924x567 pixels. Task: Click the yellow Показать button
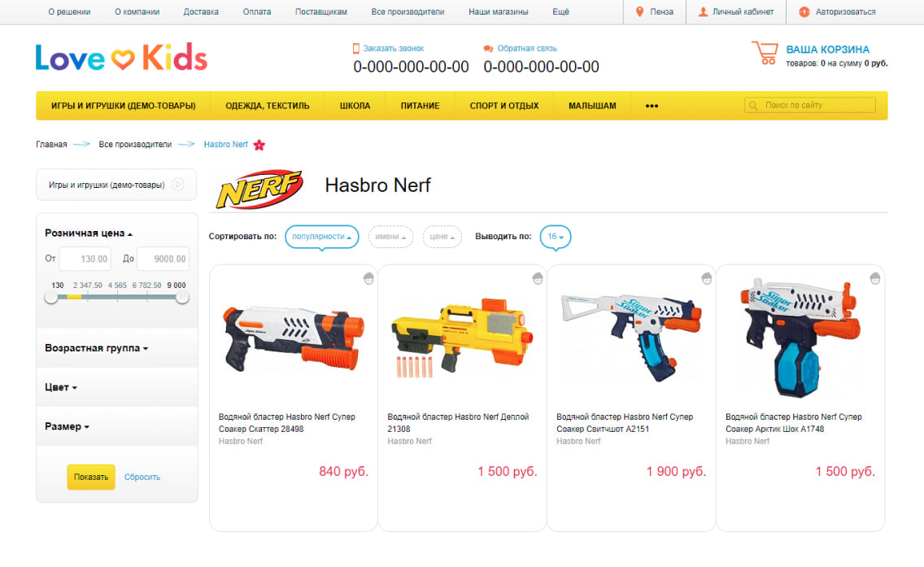pos(91,477)
